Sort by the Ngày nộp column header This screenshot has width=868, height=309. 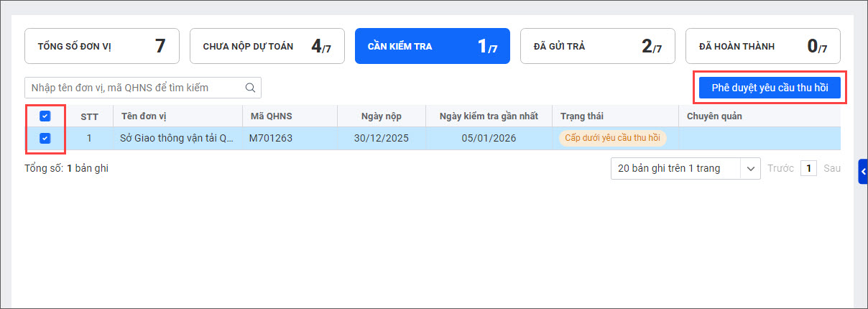[382, 116]
